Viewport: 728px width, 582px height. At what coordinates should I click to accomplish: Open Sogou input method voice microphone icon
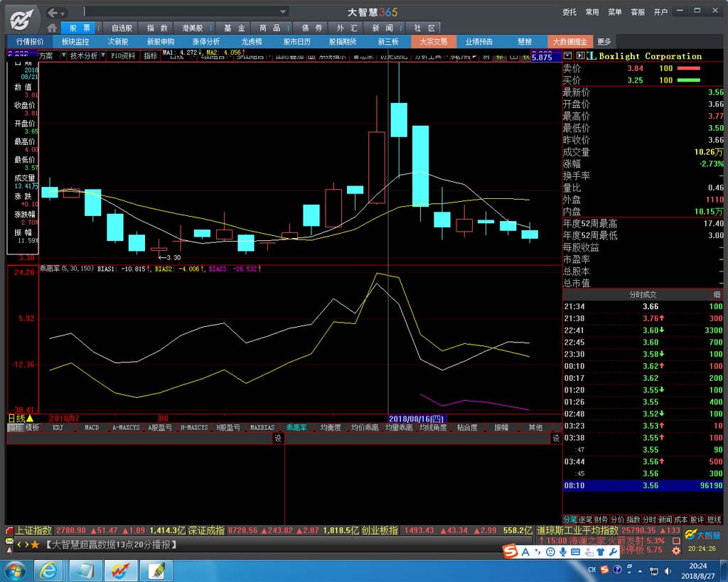click(x=563, y=552)
